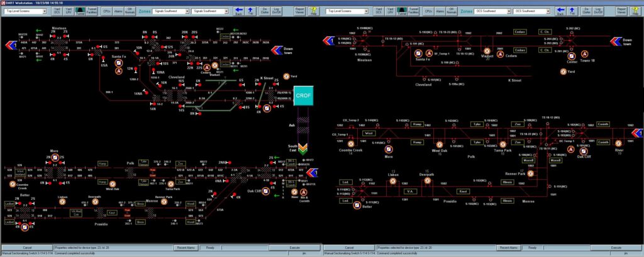Click Yard LRV button in left toolbar
The image size is (644, 257).
click(68, 11)
